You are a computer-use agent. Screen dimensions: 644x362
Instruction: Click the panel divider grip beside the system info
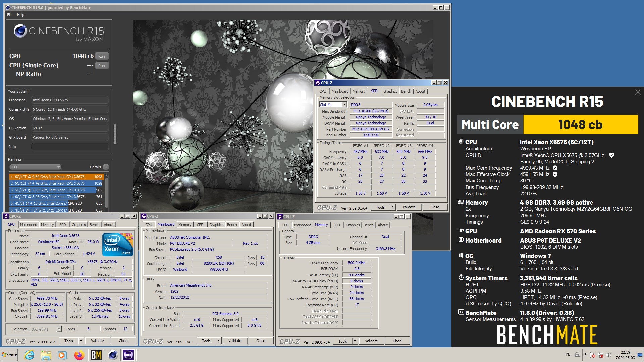(115, 134)
